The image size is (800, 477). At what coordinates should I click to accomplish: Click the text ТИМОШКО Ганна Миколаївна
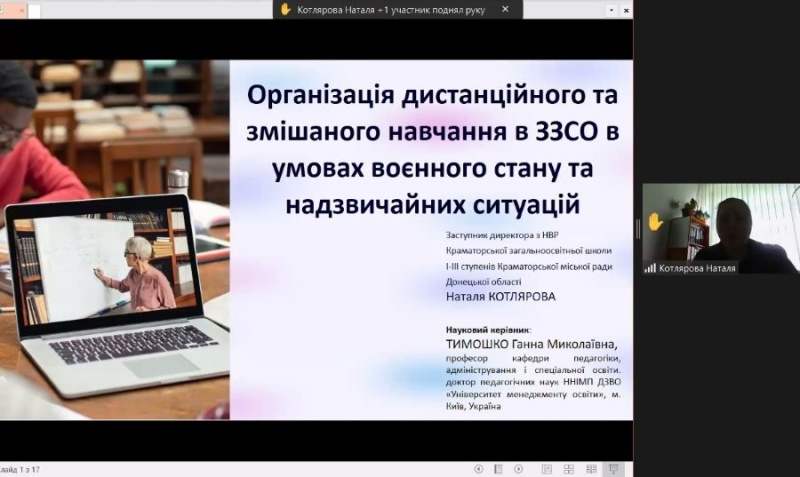[531, 344]
